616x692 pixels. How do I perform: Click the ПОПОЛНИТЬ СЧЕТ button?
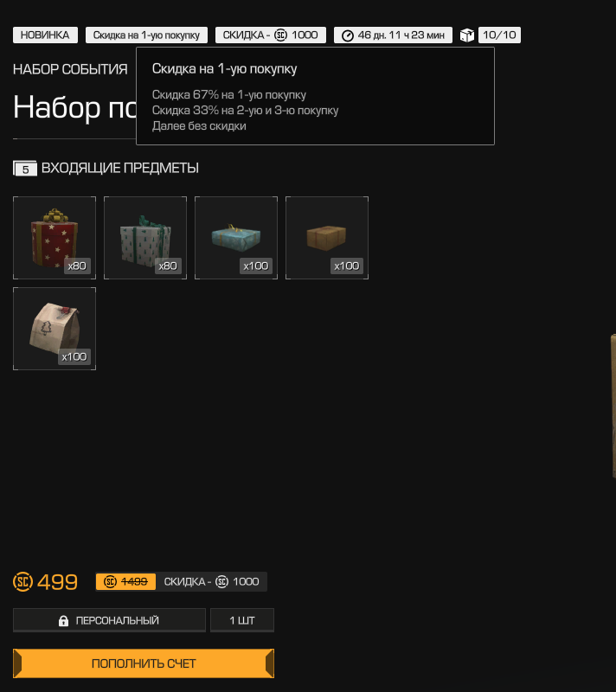(144, 663)
